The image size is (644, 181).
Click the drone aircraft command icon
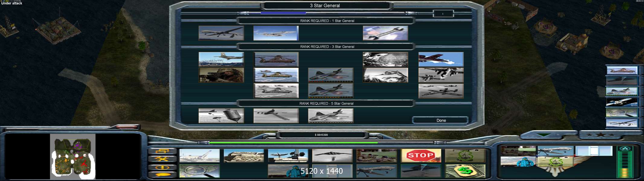point(376,171)
